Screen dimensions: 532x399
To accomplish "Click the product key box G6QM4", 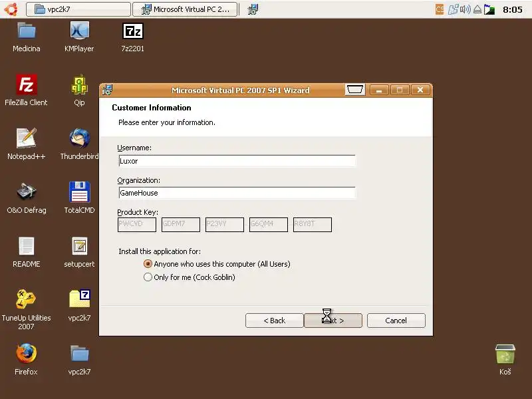I will (x=269, y=224).
